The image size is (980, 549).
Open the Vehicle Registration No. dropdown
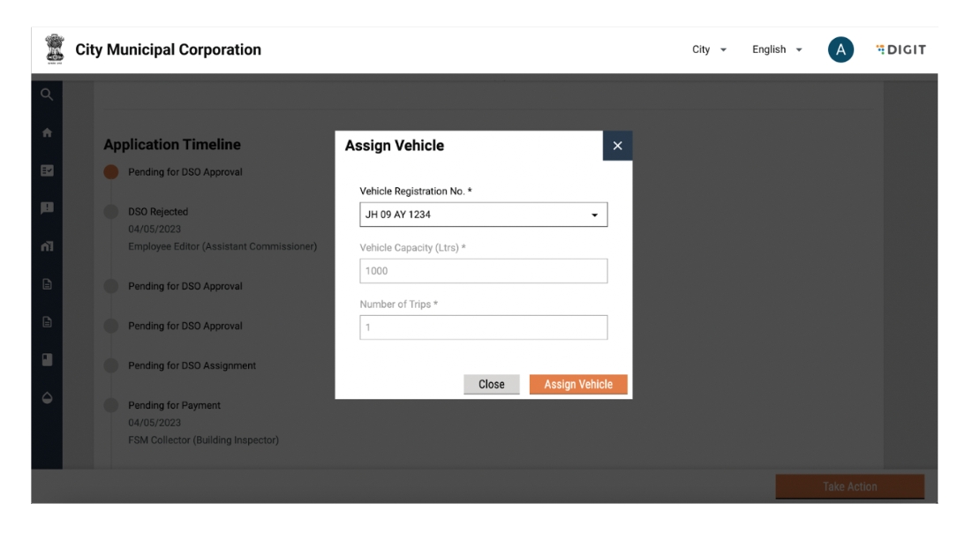[483, 214]
